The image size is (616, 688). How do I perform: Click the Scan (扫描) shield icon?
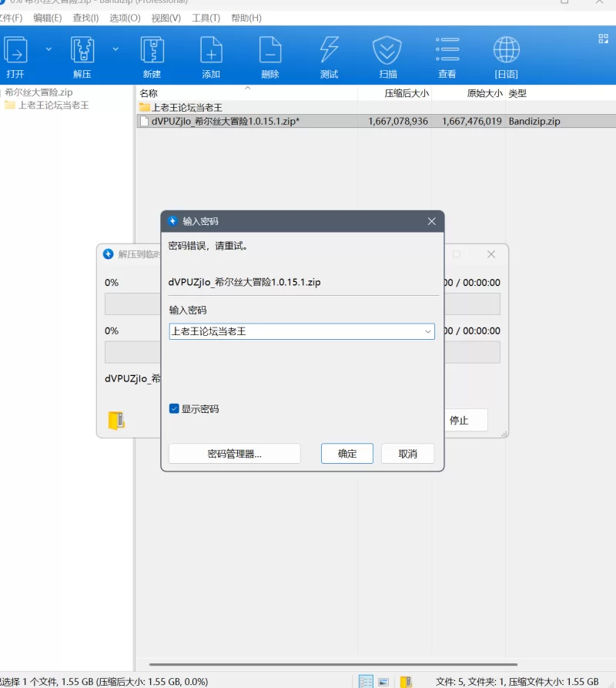387,50
